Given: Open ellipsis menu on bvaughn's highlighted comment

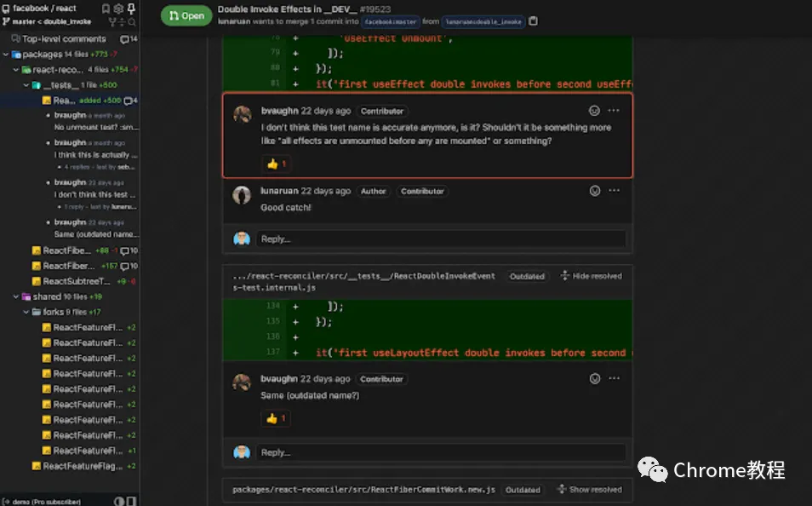Looking at the screenshot, I should (x=614, y=111).
